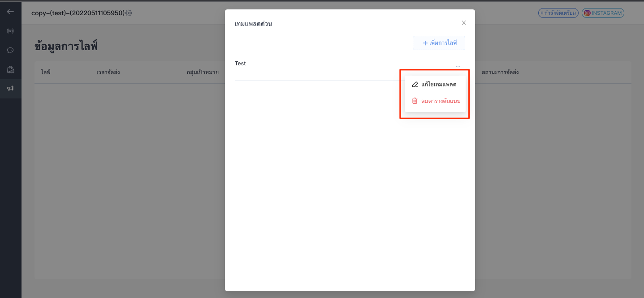Click the Test template row name

pyautogui.click(x=240, y=64)
